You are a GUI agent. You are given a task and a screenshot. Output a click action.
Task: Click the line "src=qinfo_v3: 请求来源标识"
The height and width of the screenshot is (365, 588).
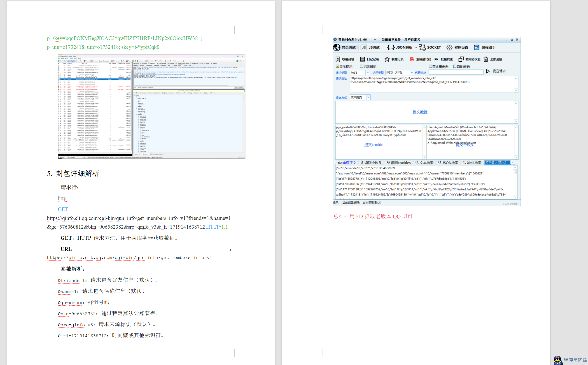(107, 324)
